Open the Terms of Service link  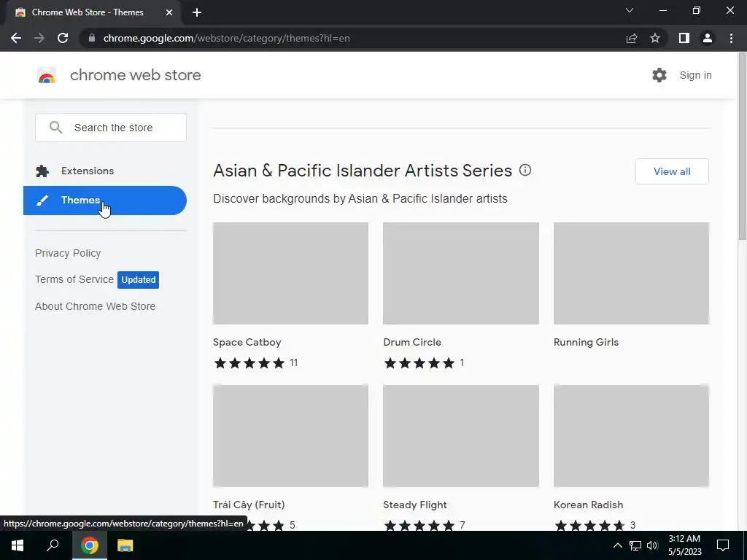click(x=74, y=279)
